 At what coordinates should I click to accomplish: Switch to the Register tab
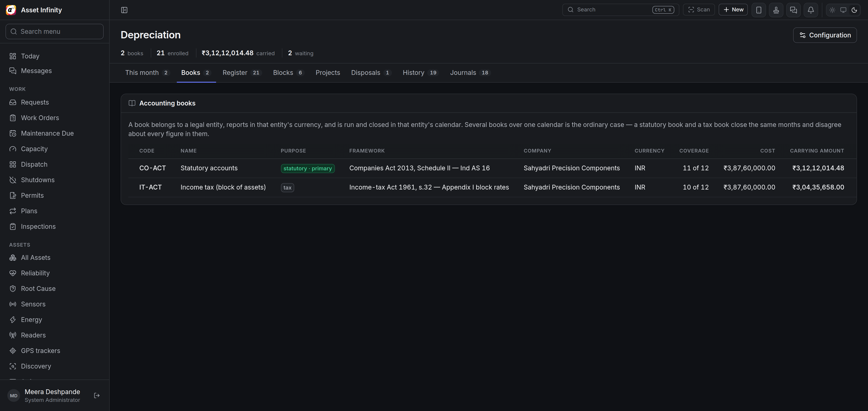[242, 73]
